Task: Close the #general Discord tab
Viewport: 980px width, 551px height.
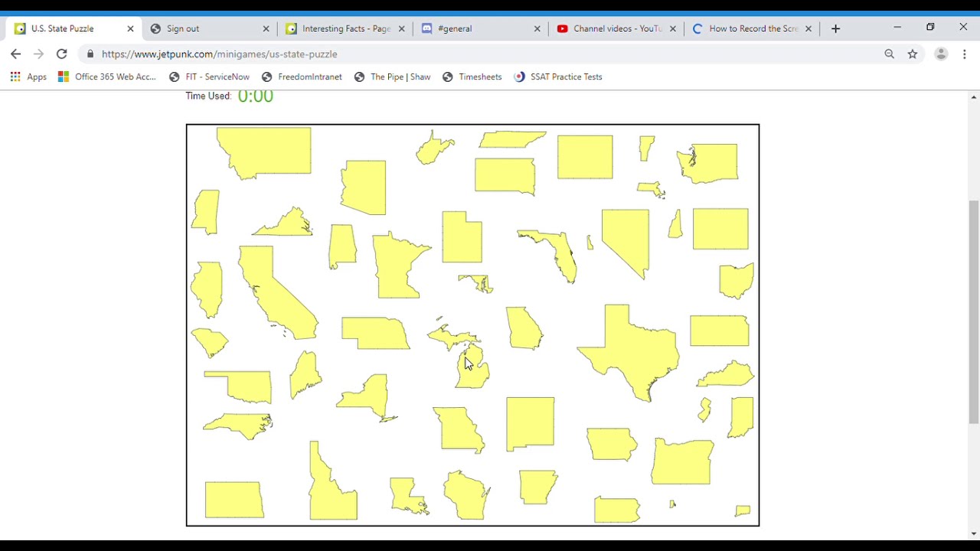Action: (x=537, y=28)
